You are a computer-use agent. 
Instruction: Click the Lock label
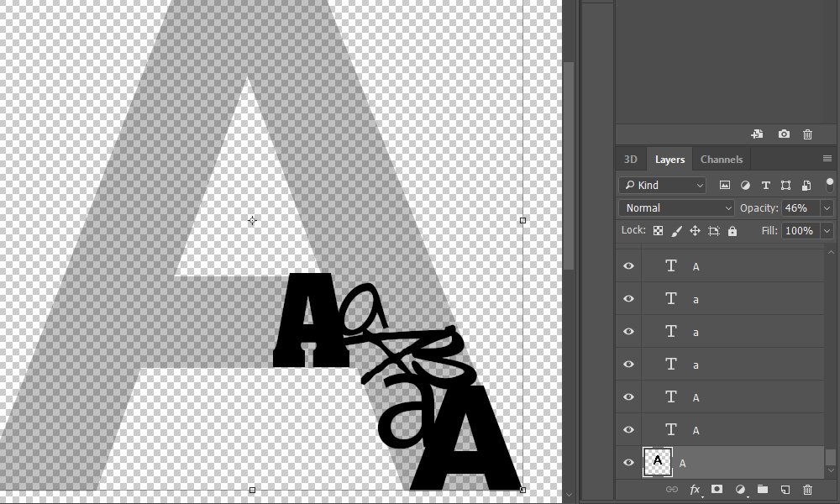(633, 230)
